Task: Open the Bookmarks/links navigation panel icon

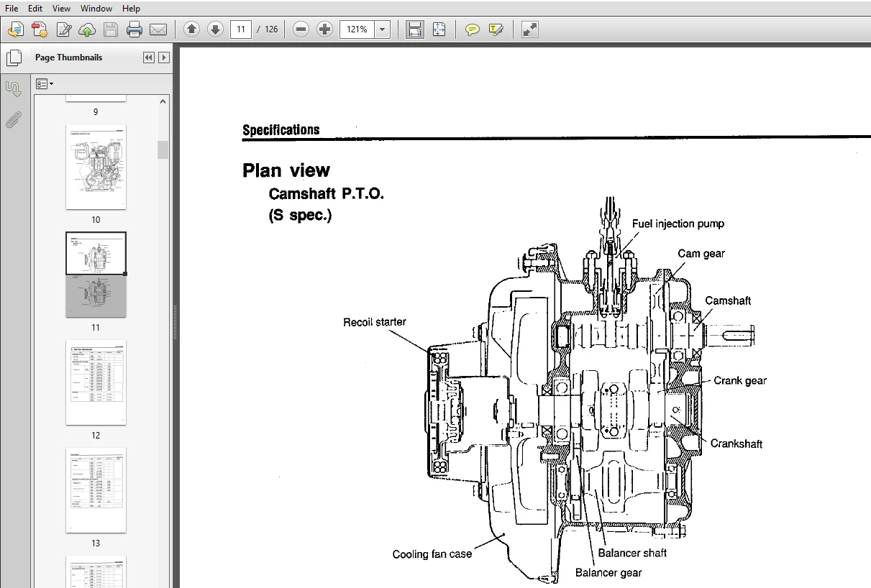Action: pyautogui.click(x=13, y=88)
